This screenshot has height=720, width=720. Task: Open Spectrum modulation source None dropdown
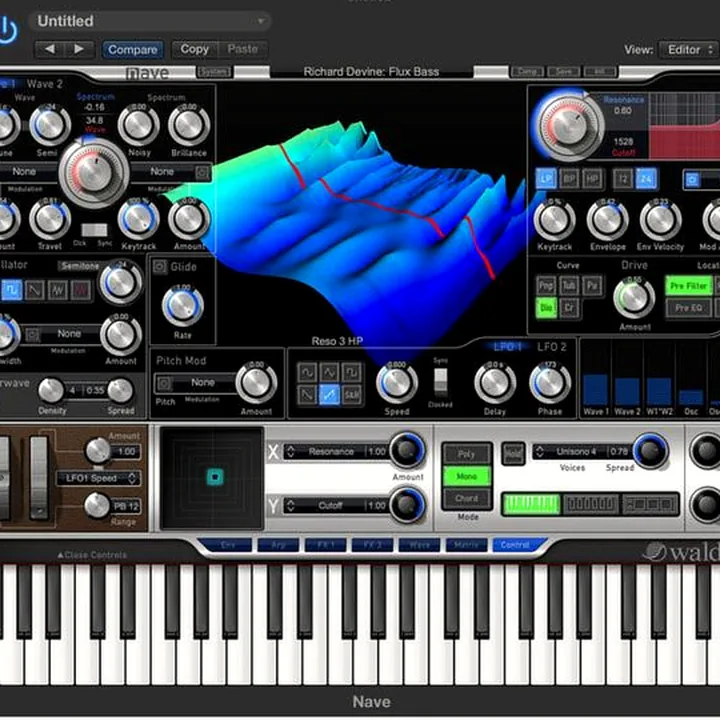(x=171, y=172)
